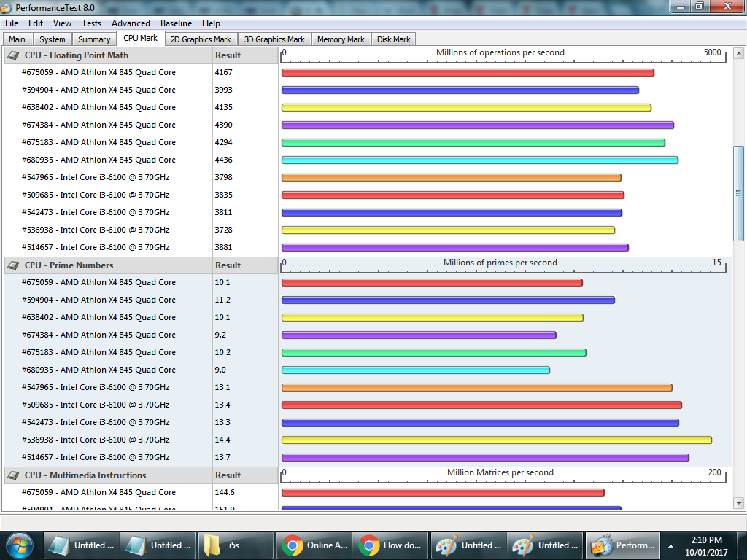747x560 pixels.
Task: Open the Help menu
Action: (x=211, y=23)
